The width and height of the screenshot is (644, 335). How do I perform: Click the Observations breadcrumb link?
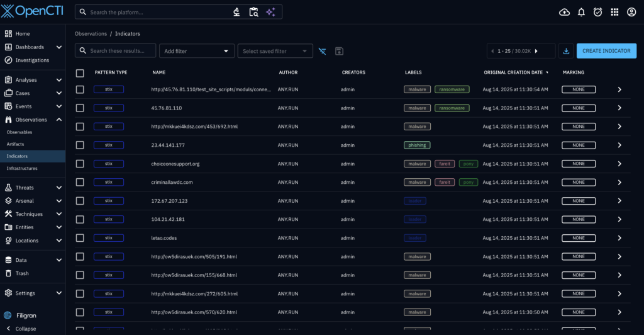click(x=91, y=33)
